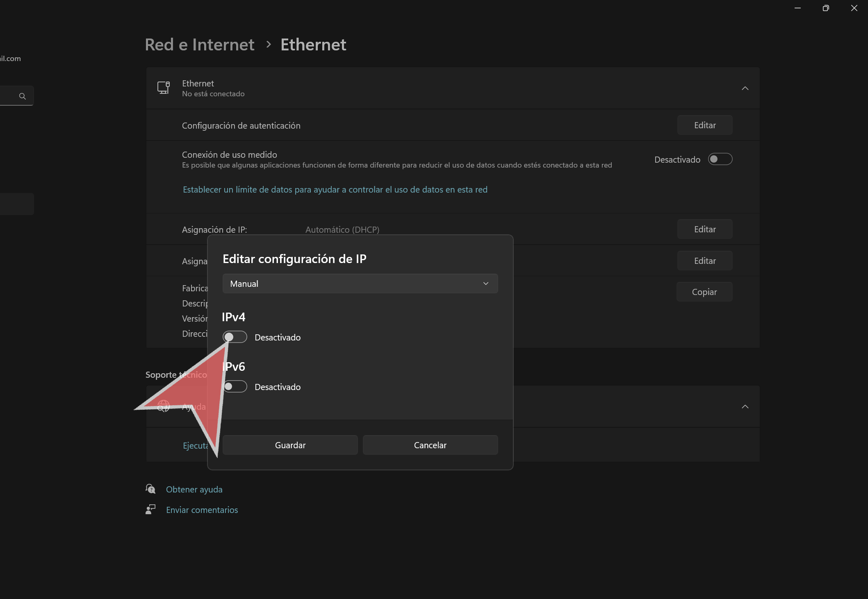Restore the window size
Viewport: 868px width, 599px height.
[825, 8]
